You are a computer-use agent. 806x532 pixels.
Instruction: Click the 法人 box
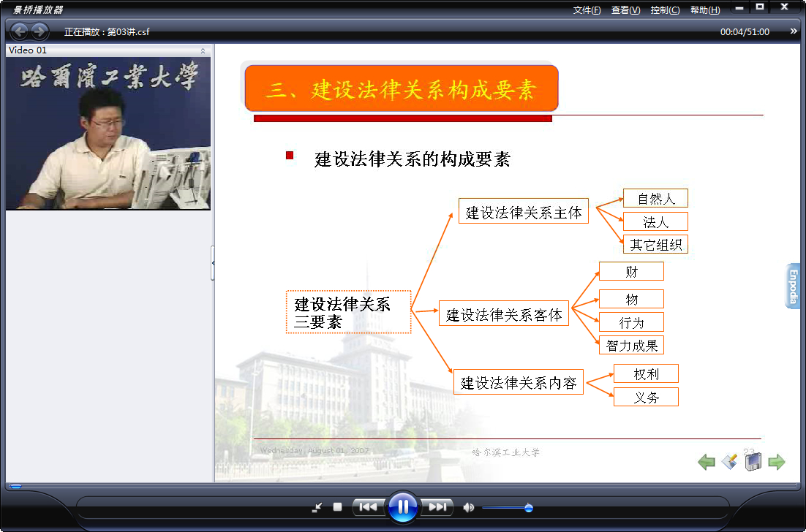click(655, 221)
